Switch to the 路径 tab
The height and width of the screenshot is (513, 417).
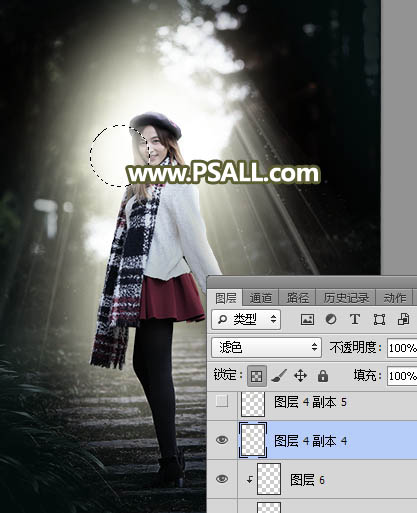[x=297, y=298]
